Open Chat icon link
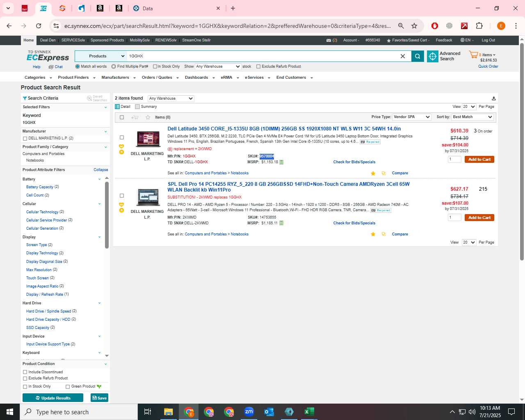 (x=51, y=67)
